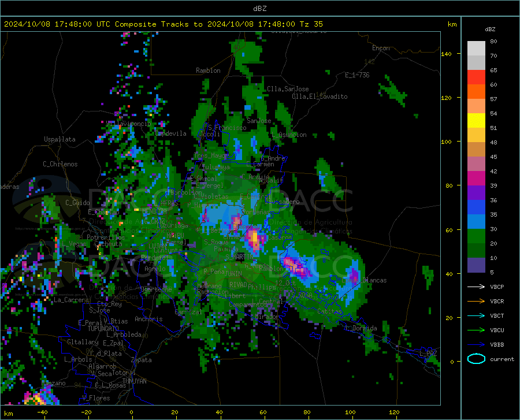Click the orange VBCR arrow in legend
The height and width of the screenshot is (420, 520).
click(476, 301)
